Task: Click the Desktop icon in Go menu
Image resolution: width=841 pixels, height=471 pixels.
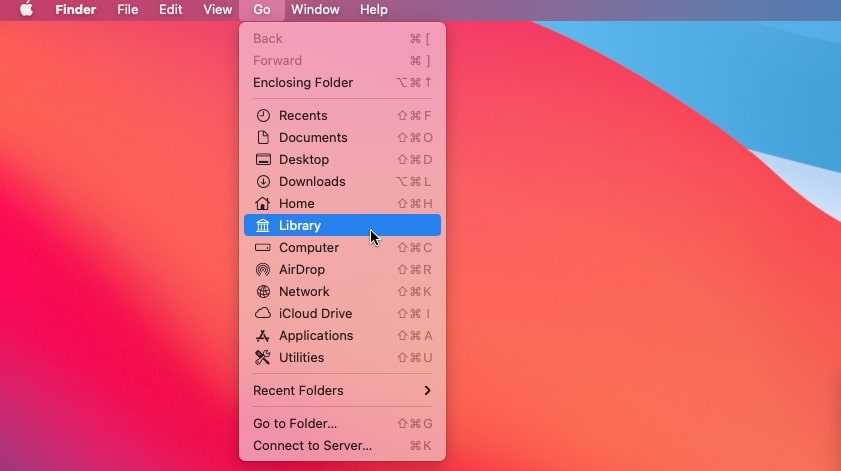Action: tap(263, 159)
